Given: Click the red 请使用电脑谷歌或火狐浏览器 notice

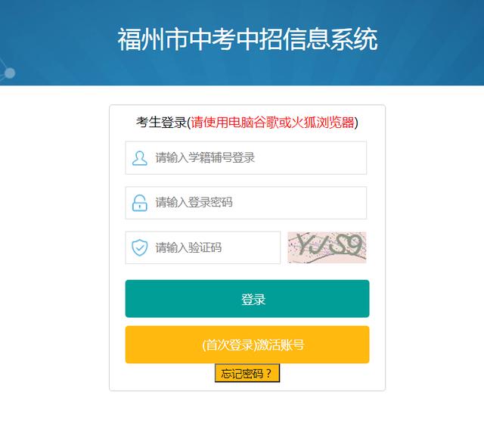Looking at the screenshot, I should (x=272, y=123).
